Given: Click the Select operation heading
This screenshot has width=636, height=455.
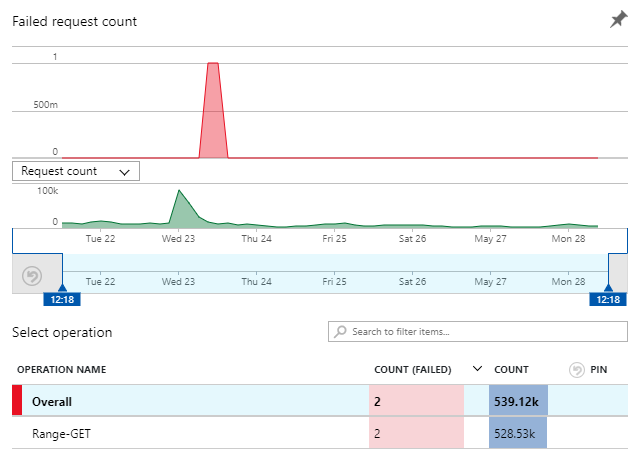Looking at the screenshot, I should (x=62, y=332).
